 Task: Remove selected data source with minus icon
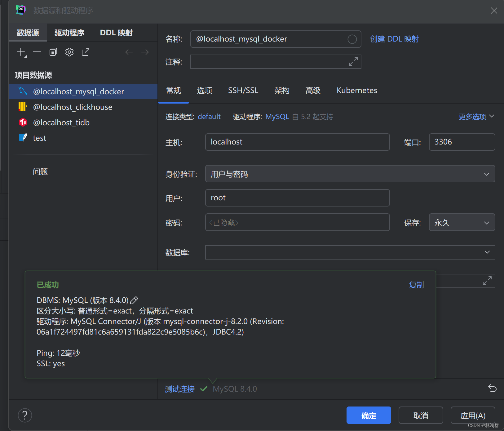[x=37, y=52]
